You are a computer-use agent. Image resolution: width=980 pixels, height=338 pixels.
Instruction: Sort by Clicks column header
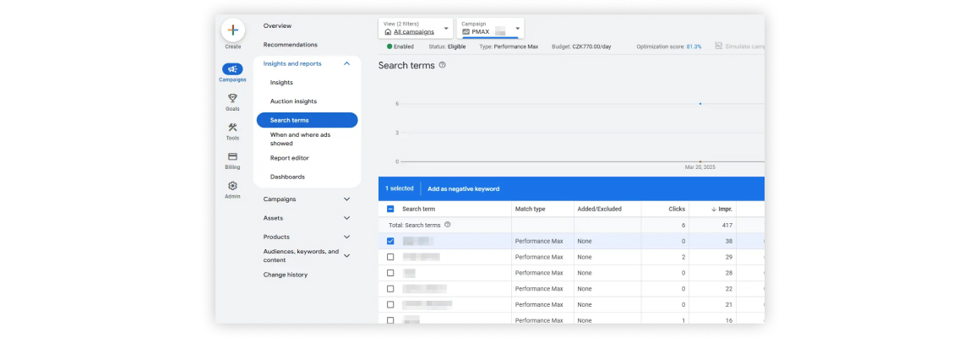[677, 210]
